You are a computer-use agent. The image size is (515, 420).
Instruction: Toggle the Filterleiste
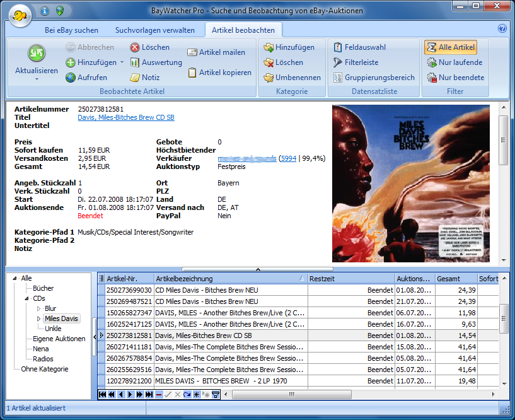pyautogui.click(x=356, y=62)
